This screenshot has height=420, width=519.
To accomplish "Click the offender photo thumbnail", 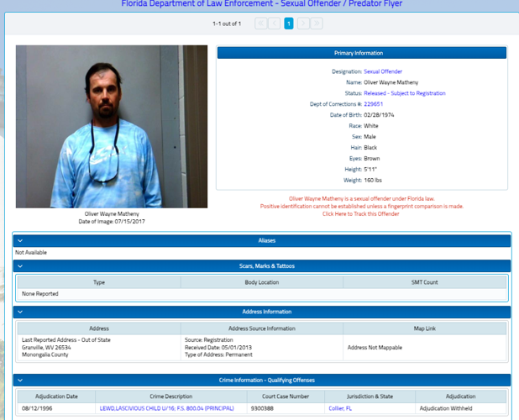I will click(x=112, y=126).
